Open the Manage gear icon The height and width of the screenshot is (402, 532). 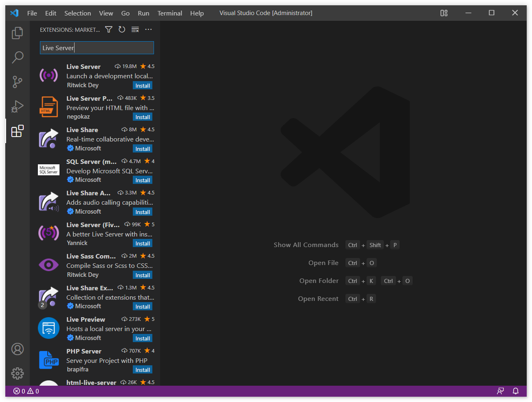point(17,373)
